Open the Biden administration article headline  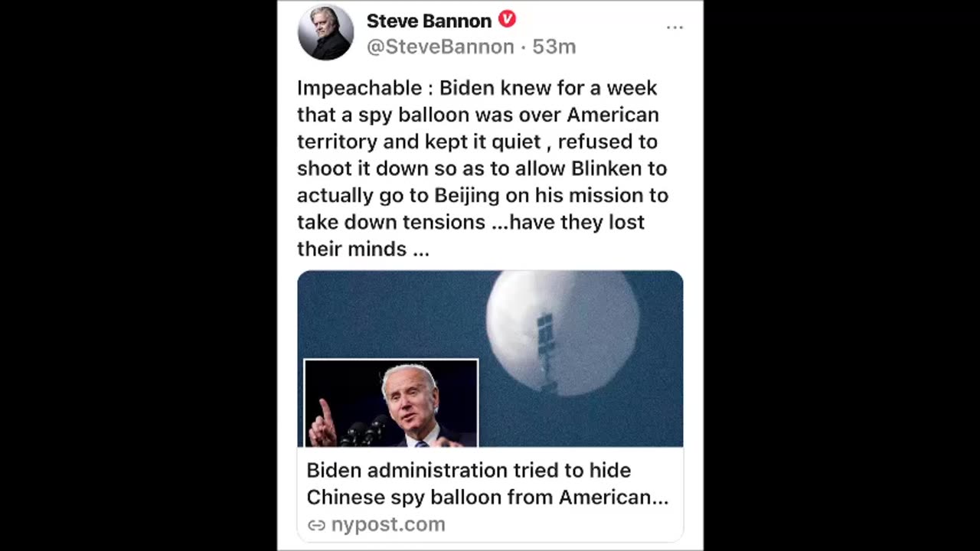tap(488, 484)
